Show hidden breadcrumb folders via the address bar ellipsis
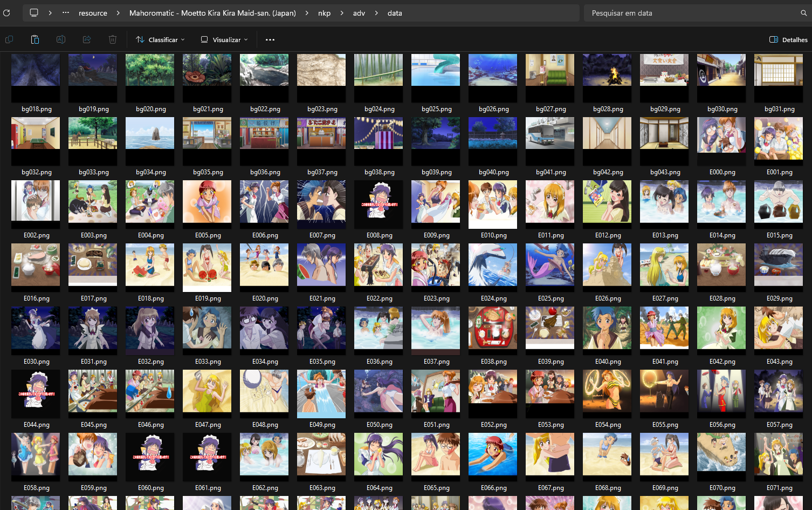 [x=66, y=13]
